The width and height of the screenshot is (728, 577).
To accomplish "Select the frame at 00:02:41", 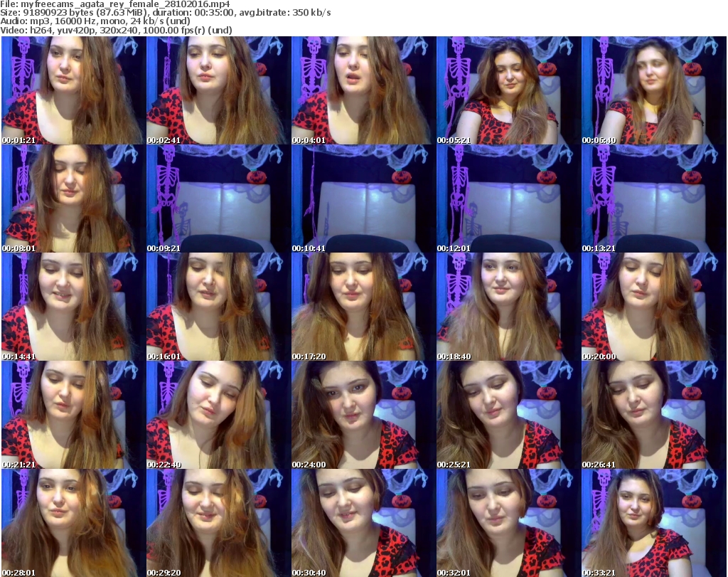I will [x=218, y=90].
